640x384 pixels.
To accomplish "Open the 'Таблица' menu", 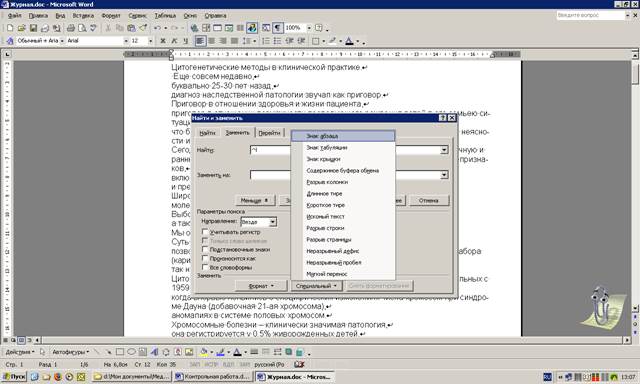I will [165, 16].
